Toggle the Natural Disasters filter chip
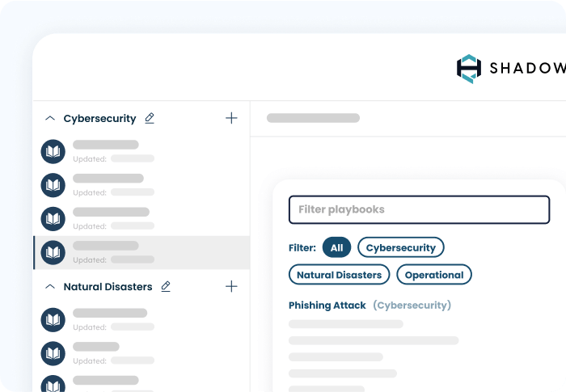This screenshot has width=566, height=392. 339,275
